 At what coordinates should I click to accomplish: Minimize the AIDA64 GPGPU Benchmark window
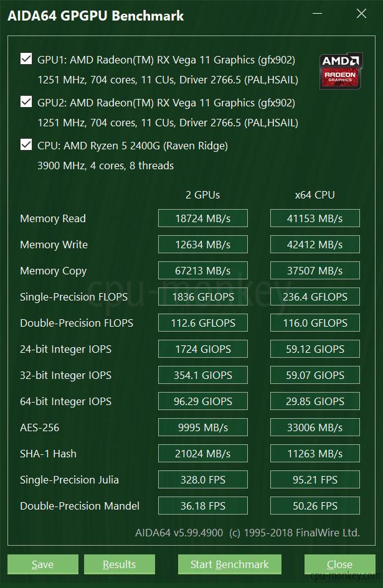(x=317, y=14)
